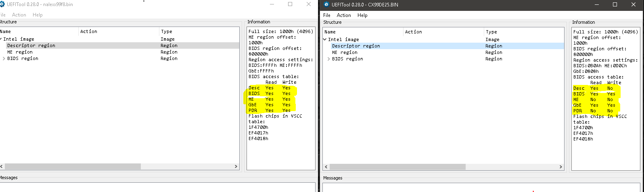Open Help menu in nalexx99f8.bin window
Screen dimensions: 644x192
(38, 15)
